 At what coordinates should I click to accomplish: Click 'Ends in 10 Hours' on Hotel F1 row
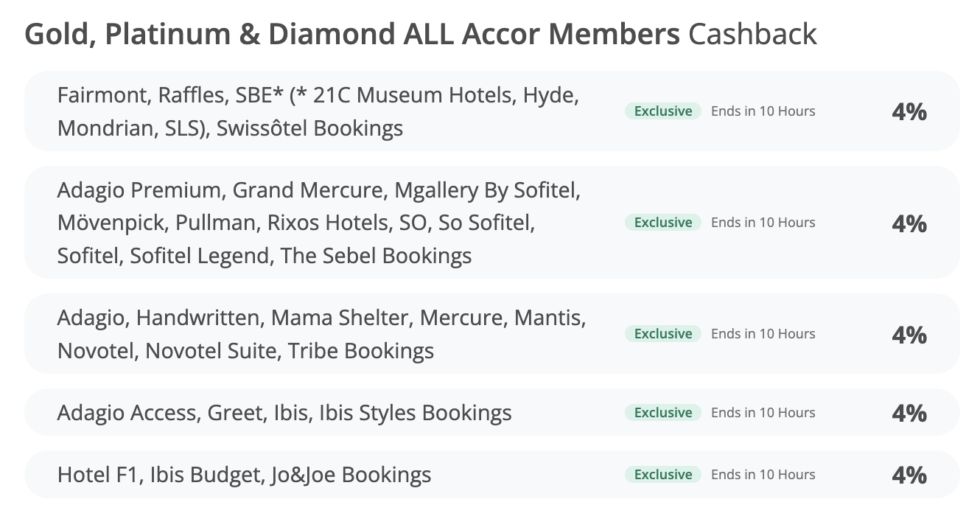(763, 475)
